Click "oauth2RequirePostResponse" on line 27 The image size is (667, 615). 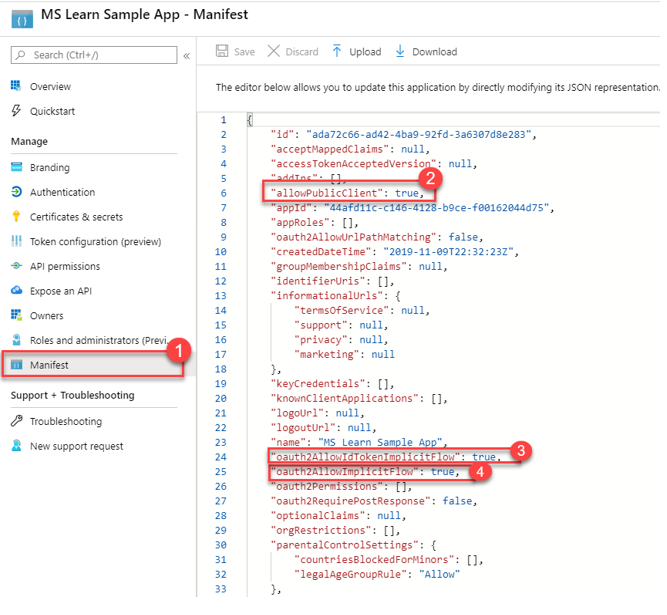351,501
